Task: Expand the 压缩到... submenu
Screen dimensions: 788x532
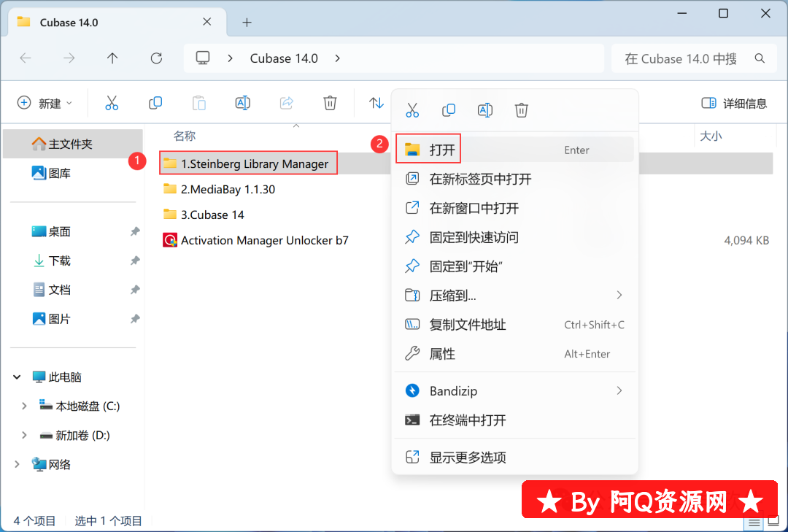Action: coord(619,295)
